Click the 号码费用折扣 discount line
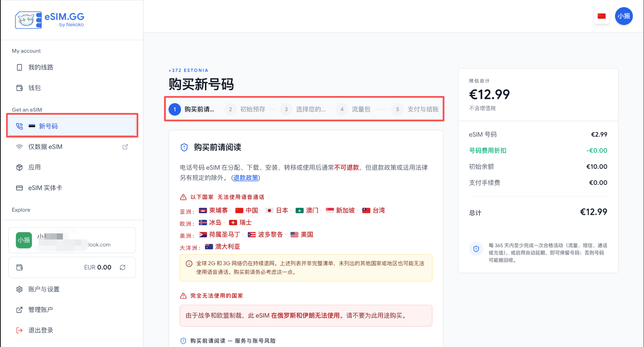The height and width of the screenshot is (347, 644). [x=538, y=151]
